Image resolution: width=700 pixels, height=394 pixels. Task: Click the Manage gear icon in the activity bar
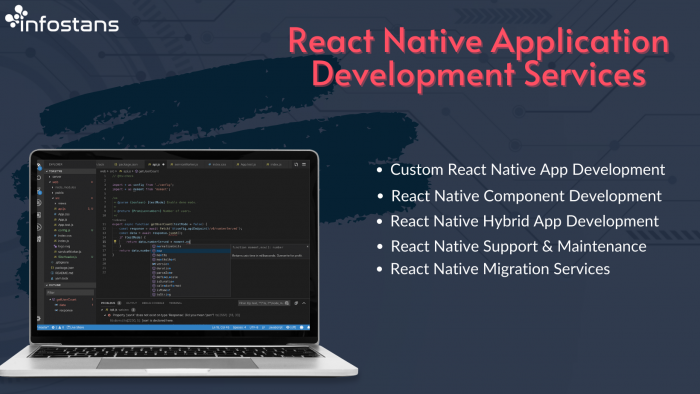pyautogui.click(x=39, y=318)
